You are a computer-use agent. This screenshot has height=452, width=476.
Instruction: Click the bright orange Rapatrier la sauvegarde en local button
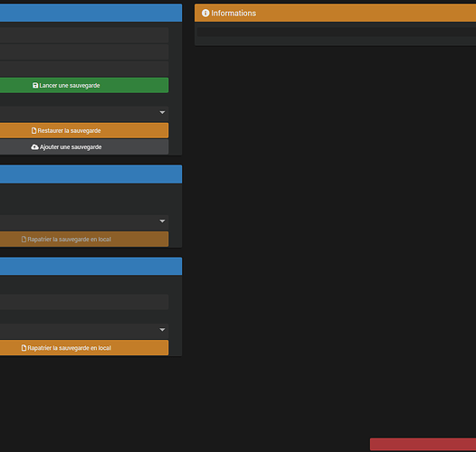pyautogui.click(x=84, y=348)
